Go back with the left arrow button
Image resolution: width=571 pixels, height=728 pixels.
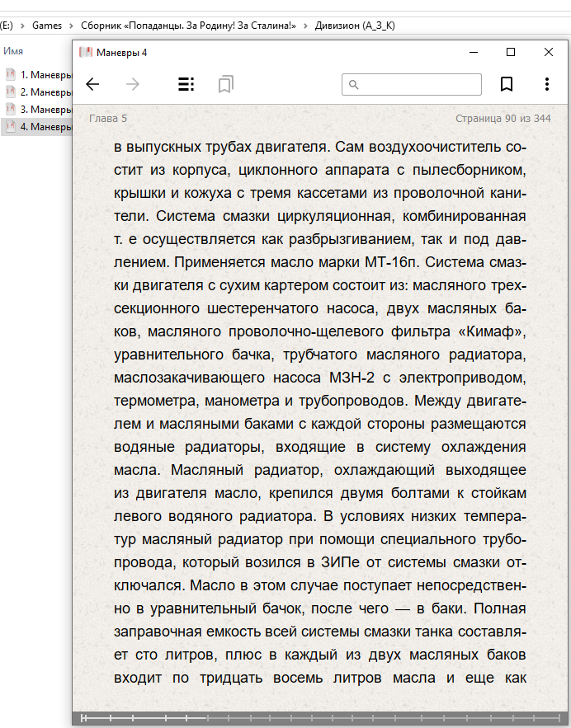click(92, 84)
